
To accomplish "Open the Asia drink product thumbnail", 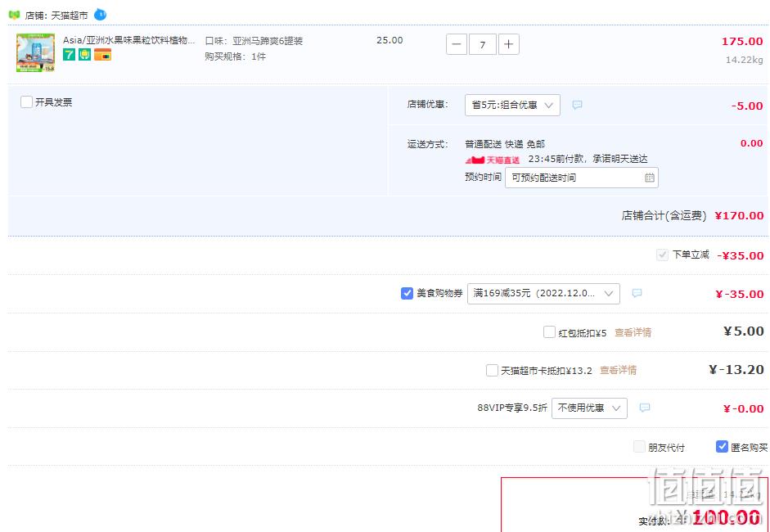I will click(x=35, y=52).
